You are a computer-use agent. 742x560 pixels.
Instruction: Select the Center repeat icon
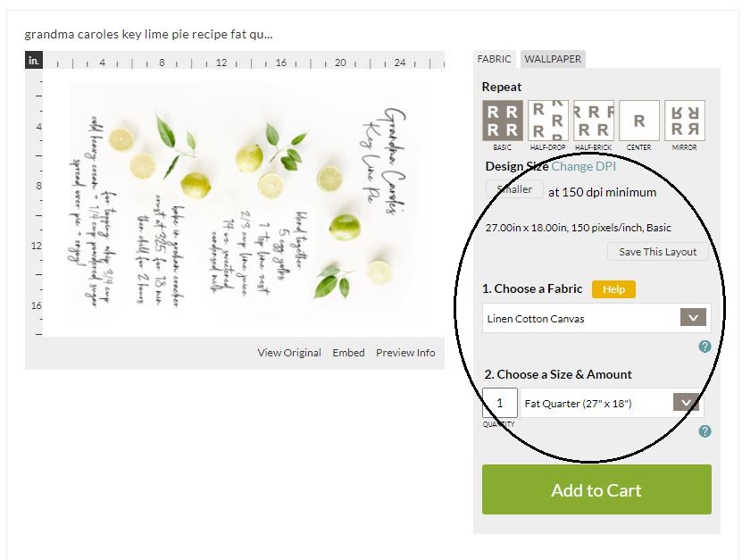(638, 121)
